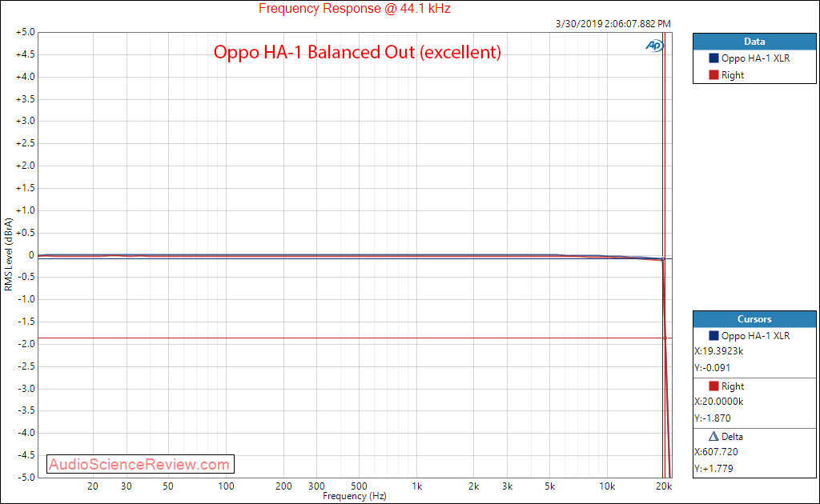
Task: Click the 10k tick label on the frequency axis
Action: 607,486
